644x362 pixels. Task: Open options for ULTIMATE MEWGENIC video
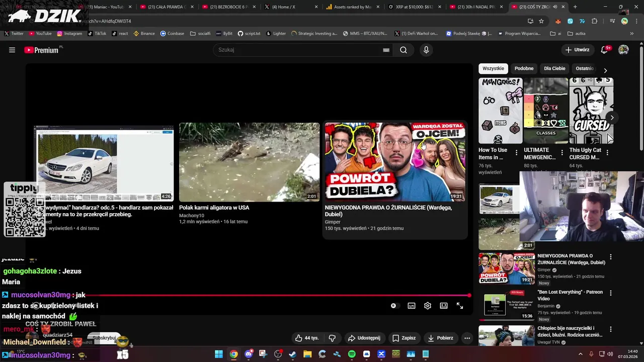(x=561, y=152)
